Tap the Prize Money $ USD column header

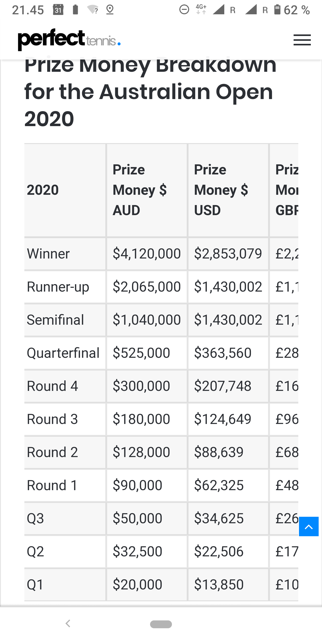[221, 190]
